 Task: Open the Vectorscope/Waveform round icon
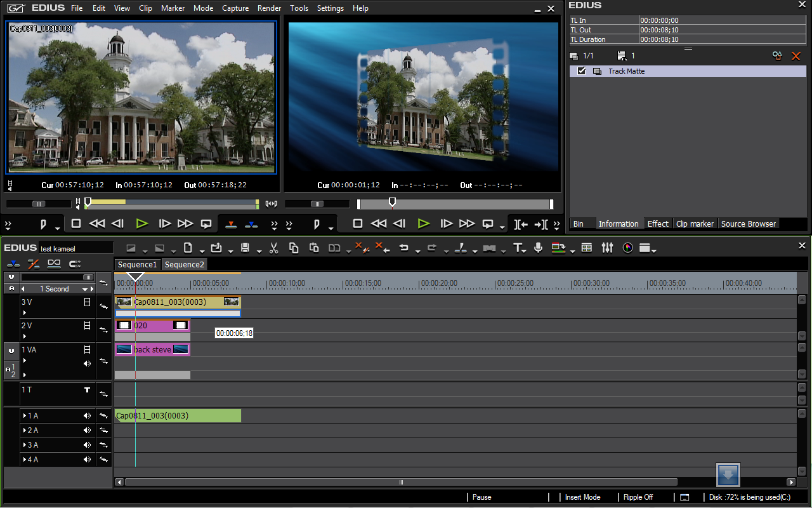tap(628, 248)
